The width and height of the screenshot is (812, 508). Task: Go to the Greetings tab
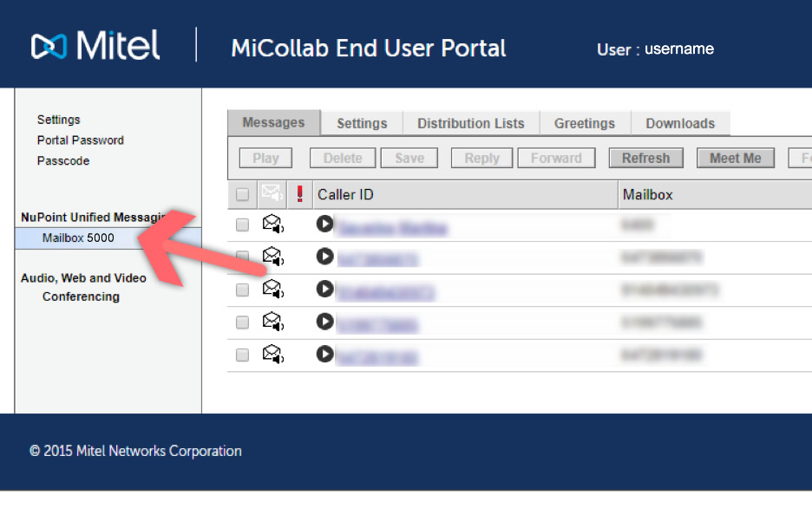click(585, 124)
